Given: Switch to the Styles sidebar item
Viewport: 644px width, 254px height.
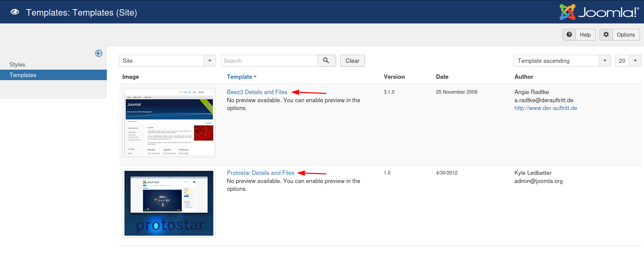Looking at the screenshot, I should coord(17,65).
